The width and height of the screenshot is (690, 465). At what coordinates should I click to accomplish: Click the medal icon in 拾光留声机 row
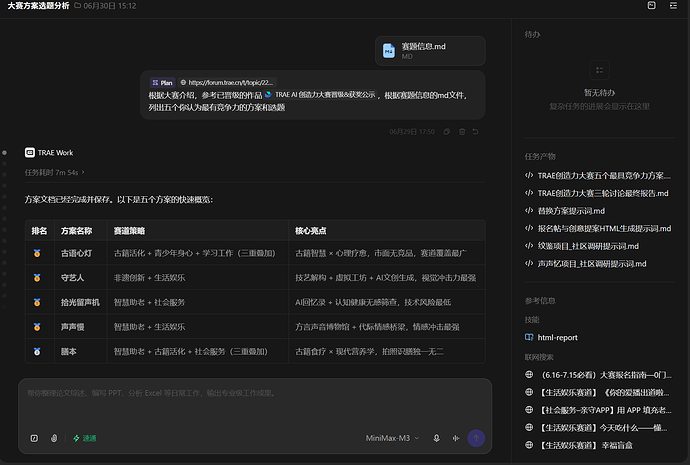point(37,303)
